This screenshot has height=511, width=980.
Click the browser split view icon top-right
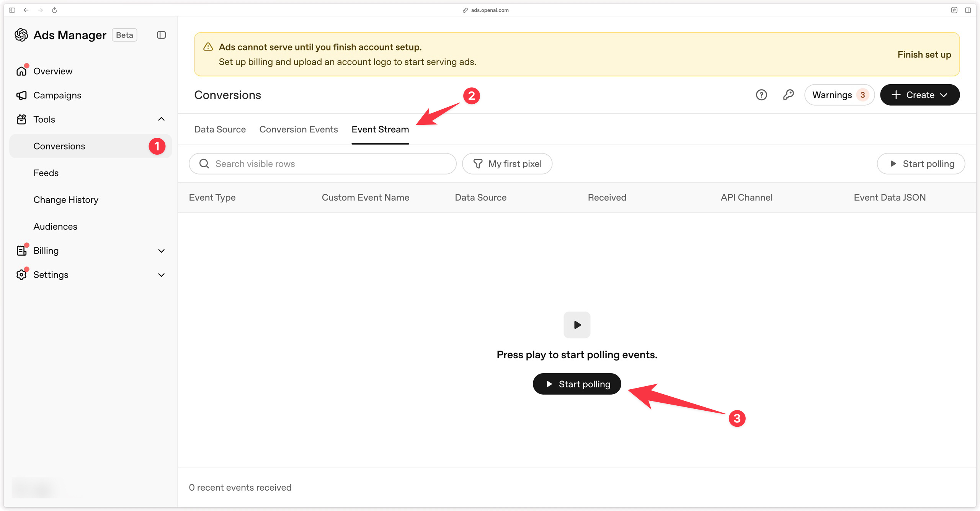coord(968,10)
